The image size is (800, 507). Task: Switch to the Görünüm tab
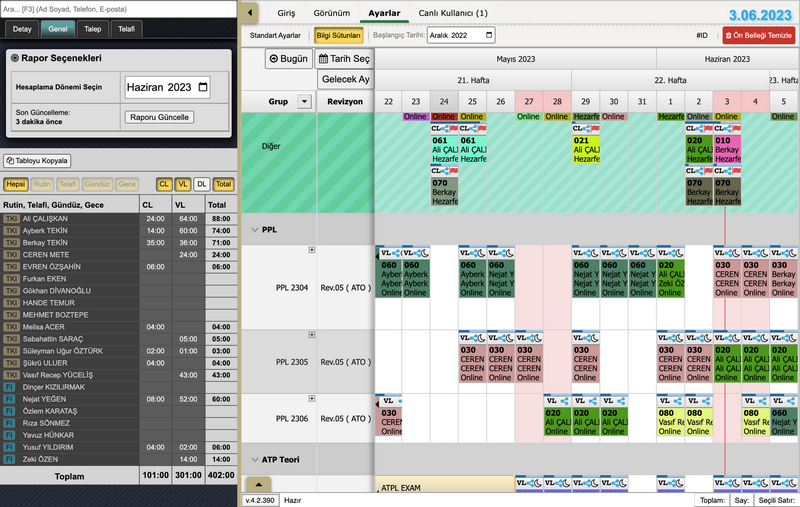click(332, 13)
